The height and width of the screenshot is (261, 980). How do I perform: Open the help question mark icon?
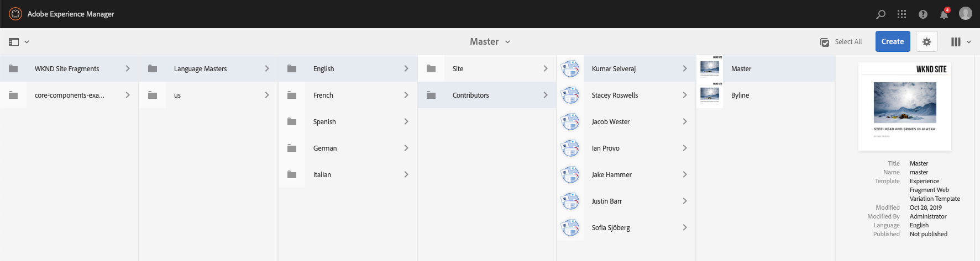click(923, 14)
